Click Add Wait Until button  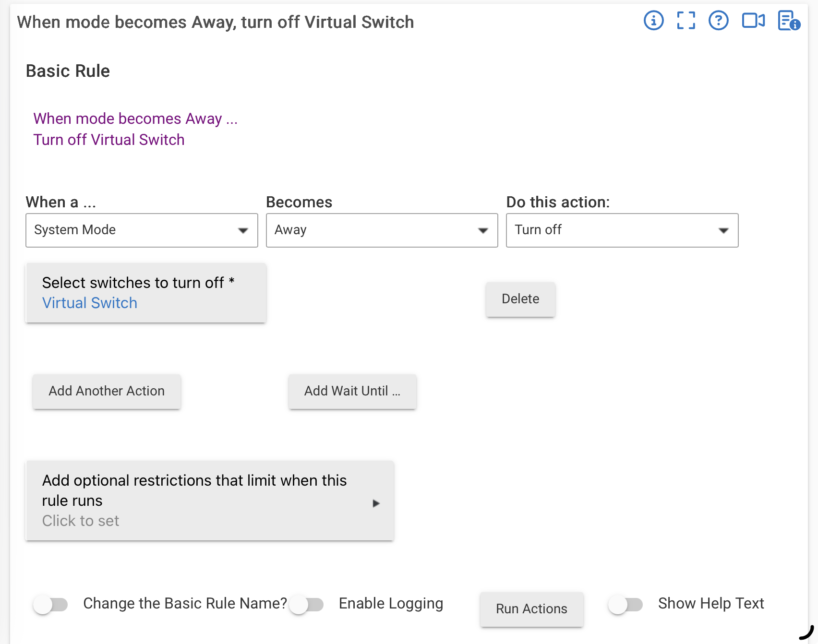pyautogui.click(x=352, y=391)
